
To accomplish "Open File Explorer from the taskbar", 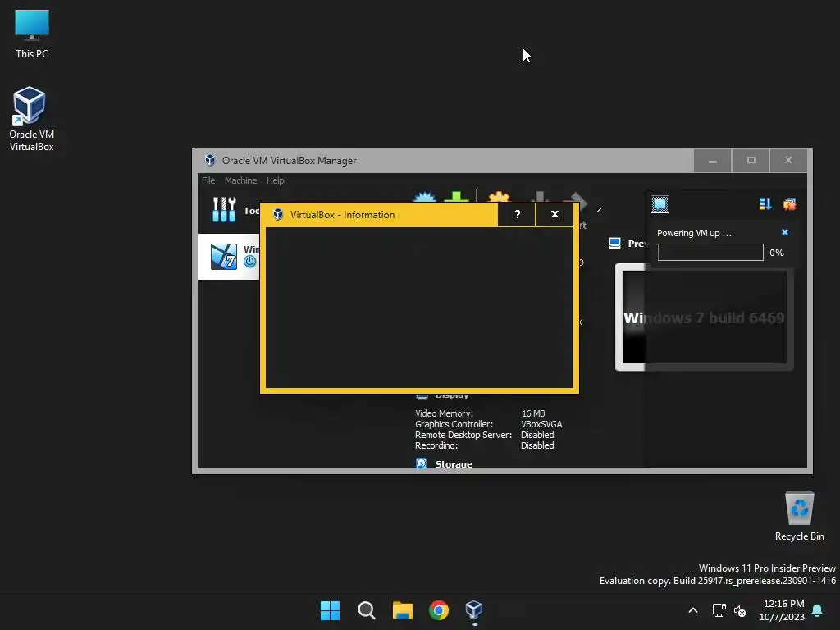I will [402, 610].
